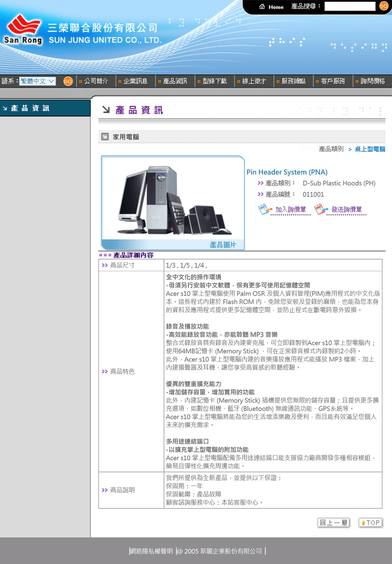
Task: Click the 產品詳細內容 section heading
Action: (x=133, y=255)
